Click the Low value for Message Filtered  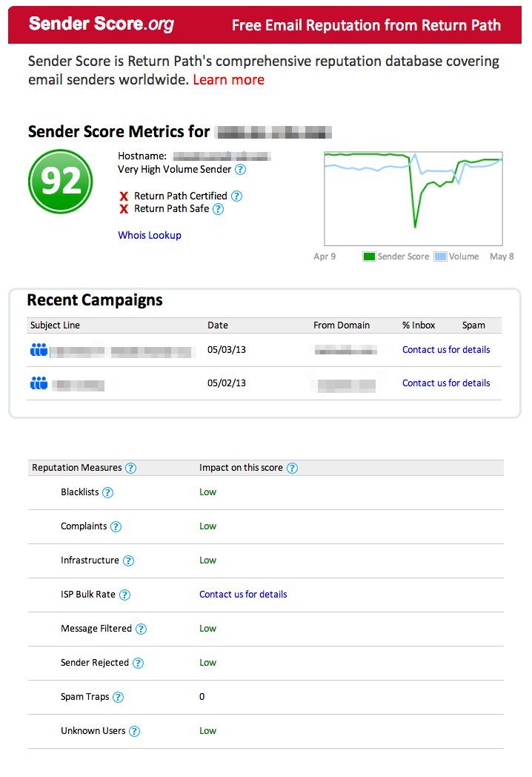[208, 629]
